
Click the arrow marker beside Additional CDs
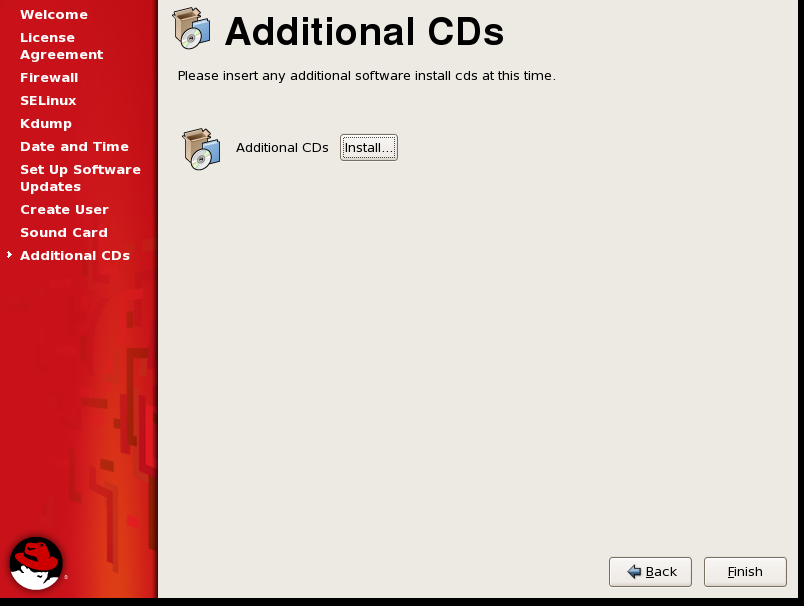point(9,255)
